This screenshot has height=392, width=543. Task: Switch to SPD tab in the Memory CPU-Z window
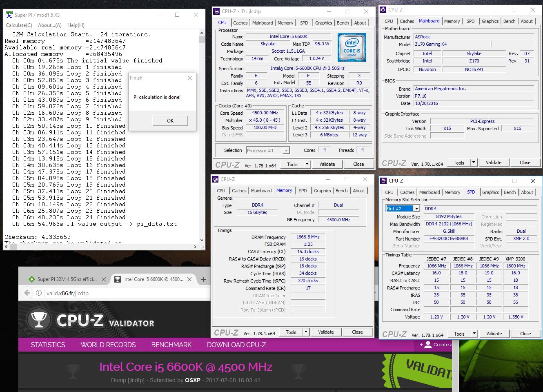pos(303,191)
